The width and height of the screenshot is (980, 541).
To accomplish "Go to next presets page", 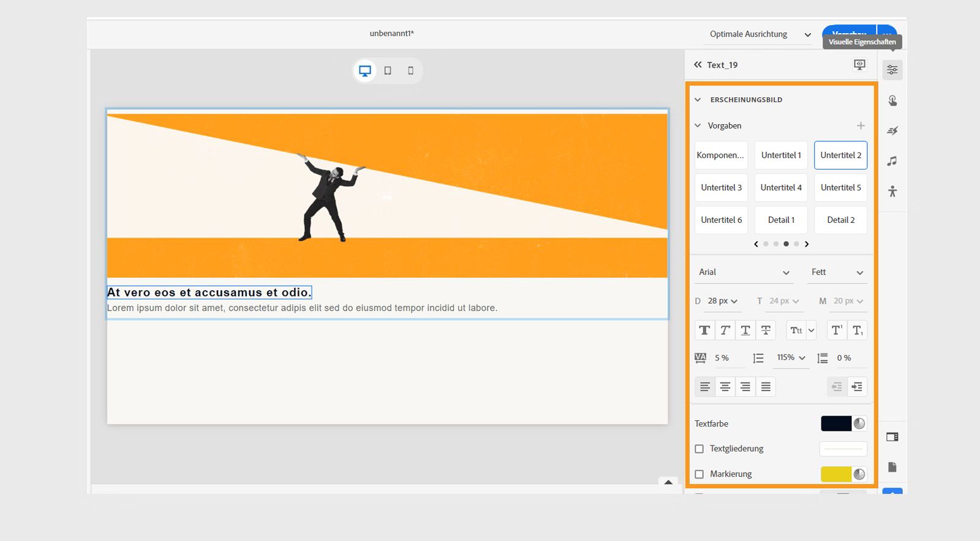I will point(807,244).
